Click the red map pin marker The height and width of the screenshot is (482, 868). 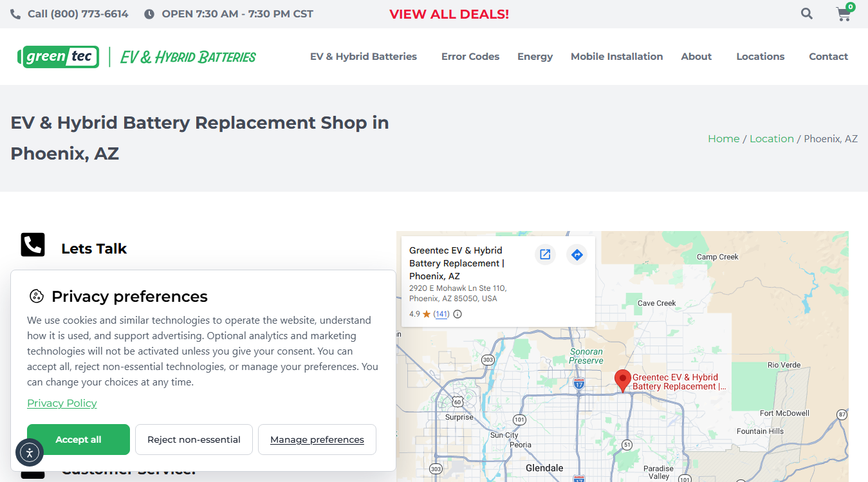(622, 381)
